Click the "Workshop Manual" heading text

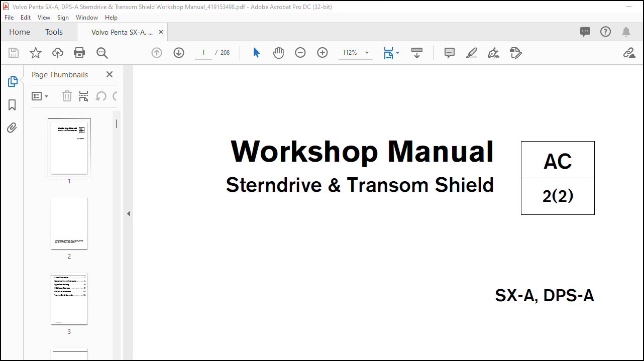pyautogui.click(x=362, y=151)
